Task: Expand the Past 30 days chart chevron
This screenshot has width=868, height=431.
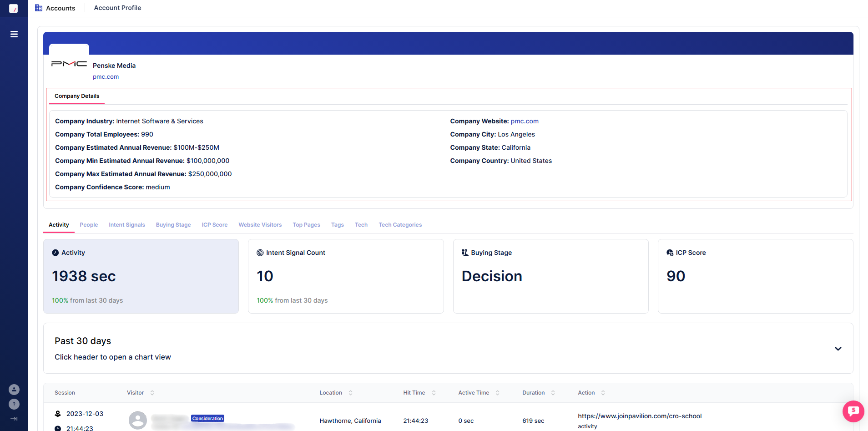Action: click(838, 349)
